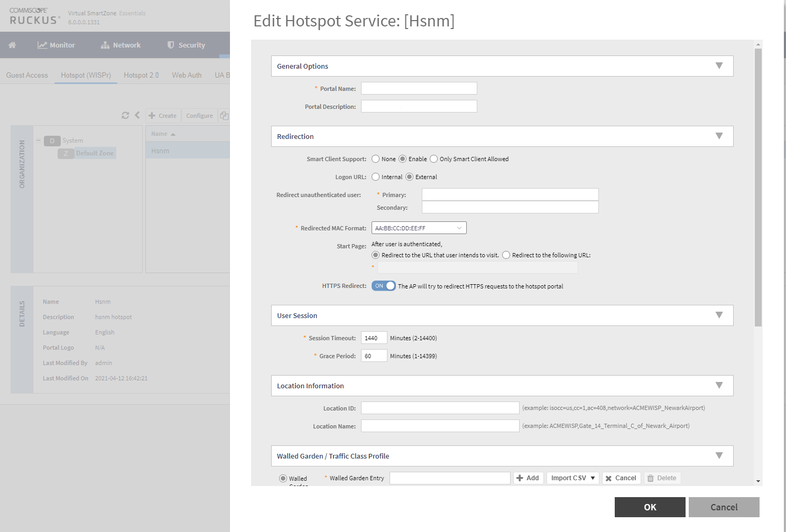Open the Monitor menu
Viewport: 786px width, 532px height.
[x=56, y=45]
